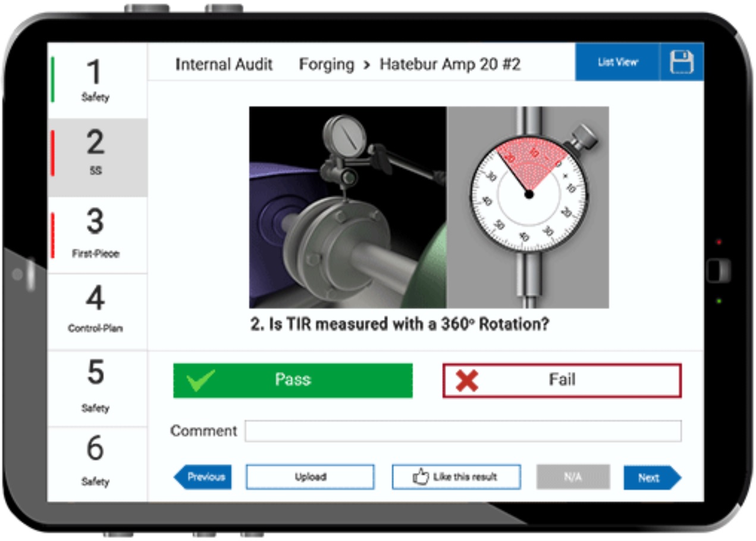Mark the question as Pass
Viewport: 756px width, 541px height.
(x=293, y=380)
